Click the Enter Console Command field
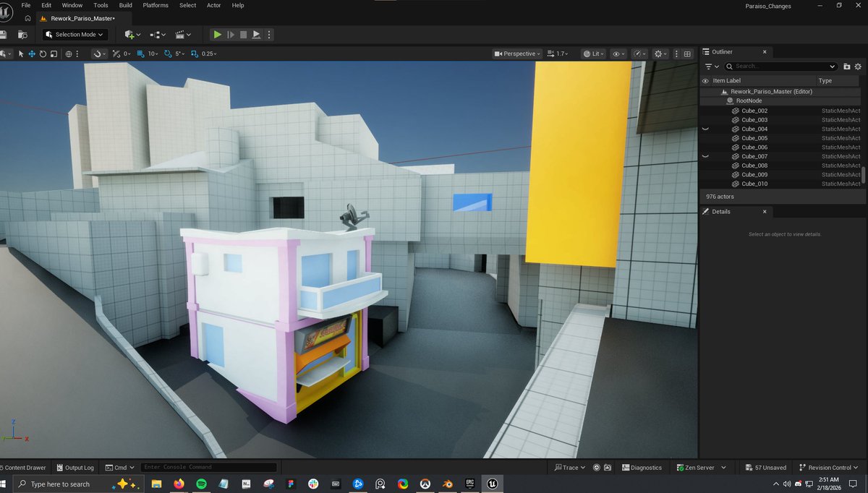 [209, 468]
